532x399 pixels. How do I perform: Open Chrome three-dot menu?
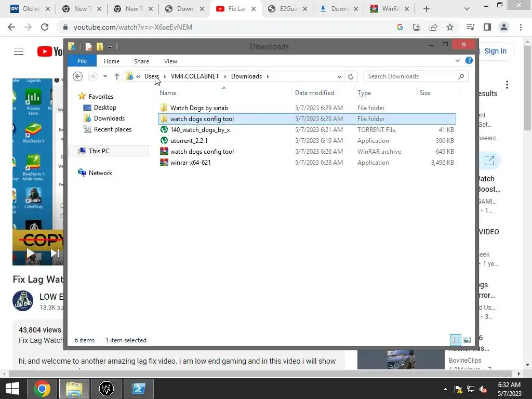(521, 27)
